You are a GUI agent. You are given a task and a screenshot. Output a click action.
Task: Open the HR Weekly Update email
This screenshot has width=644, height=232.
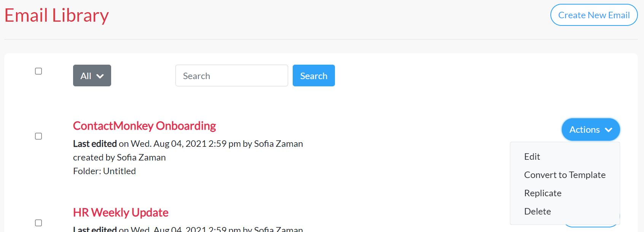click(x=121, y=212)
